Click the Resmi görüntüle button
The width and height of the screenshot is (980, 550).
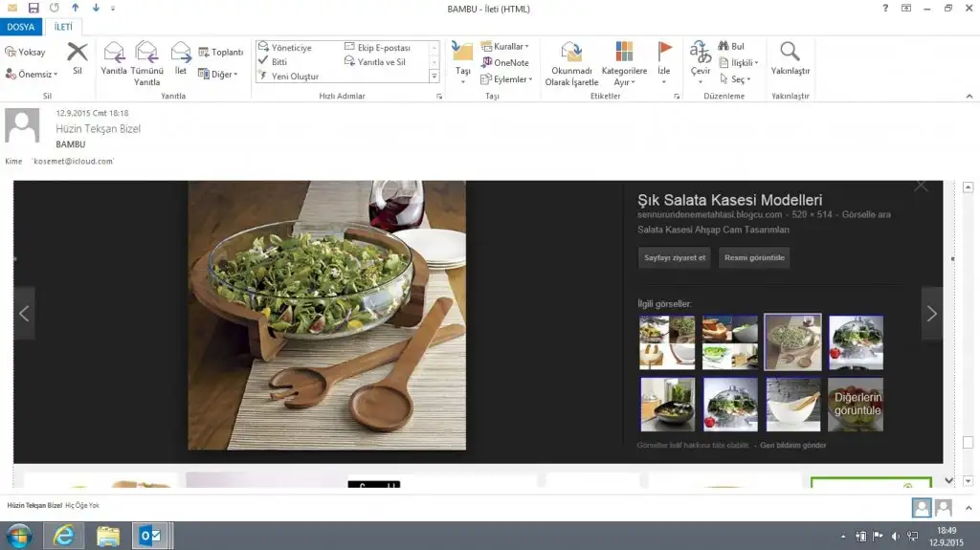754,258
